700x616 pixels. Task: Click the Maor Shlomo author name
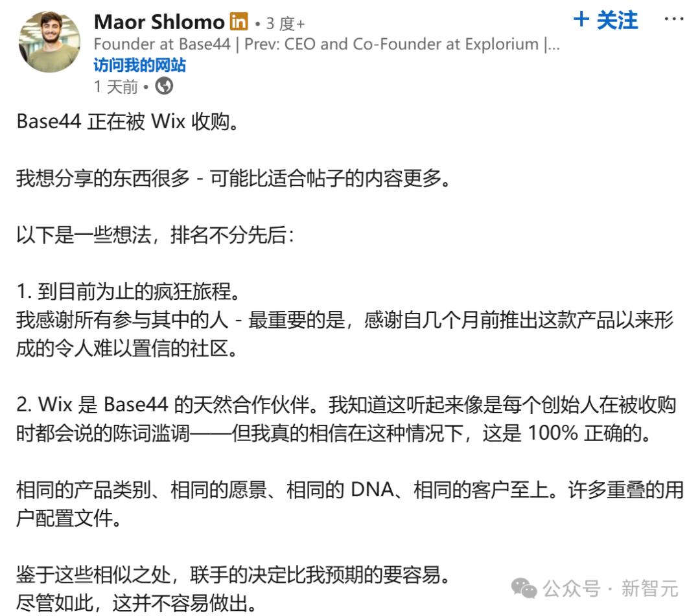pos(159,22)
